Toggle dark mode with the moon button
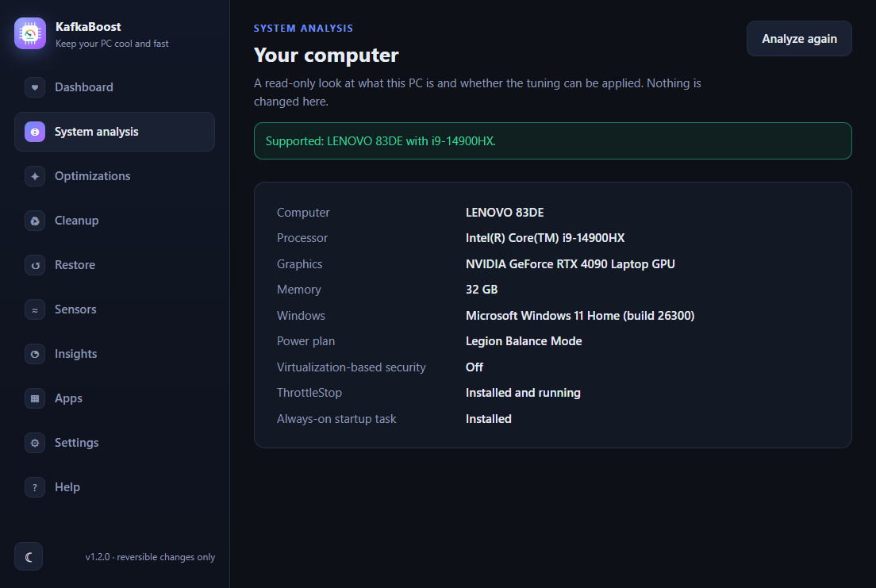876x588 pixels. [29, 557]
